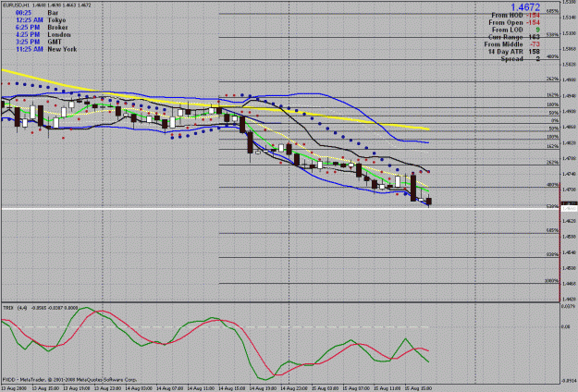
Task: Click the current price tag on price axis
Action: tap(569, 203)
